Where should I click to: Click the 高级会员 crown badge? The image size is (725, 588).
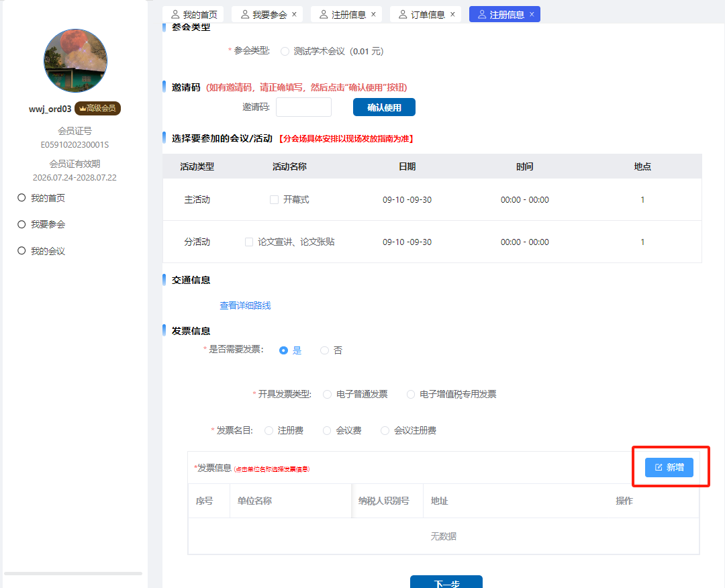(97, 109)
